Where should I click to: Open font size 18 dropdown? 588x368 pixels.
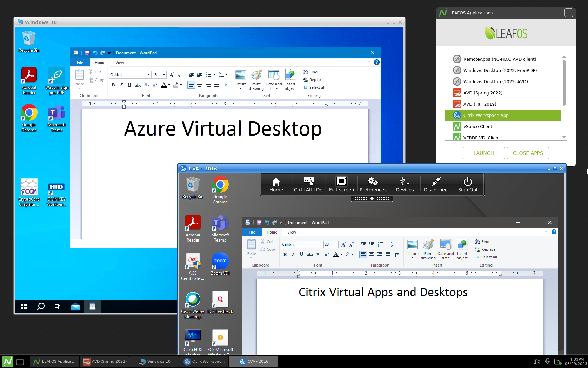click(164, 75)
